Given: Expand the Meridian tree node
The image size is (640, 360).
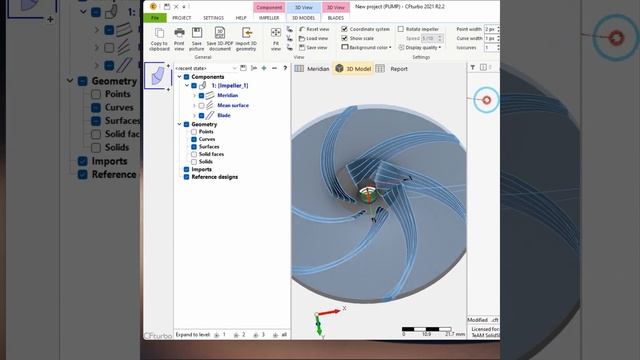Looking at the screenshot, I should point(194,96).
